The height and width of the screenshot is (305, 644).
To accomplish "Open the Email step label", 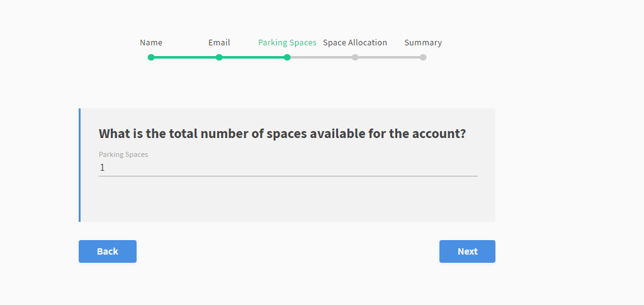I will [x=219, y=43].
